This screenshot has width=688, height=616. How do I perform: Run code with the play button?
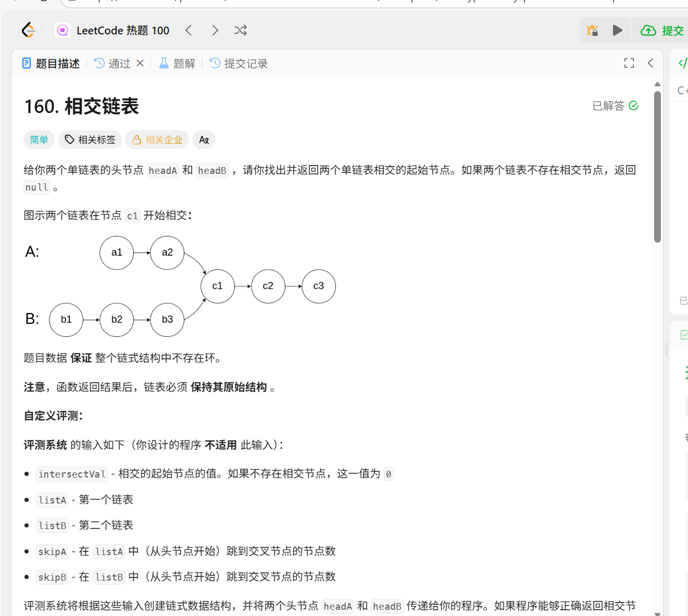[617, 30]
